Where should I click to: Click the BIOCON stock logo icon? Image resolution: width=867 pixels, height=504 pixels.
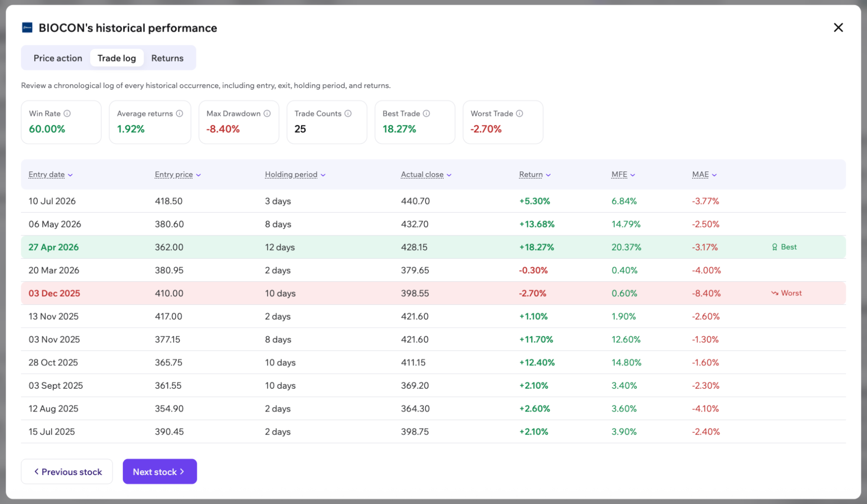(27, 28)
